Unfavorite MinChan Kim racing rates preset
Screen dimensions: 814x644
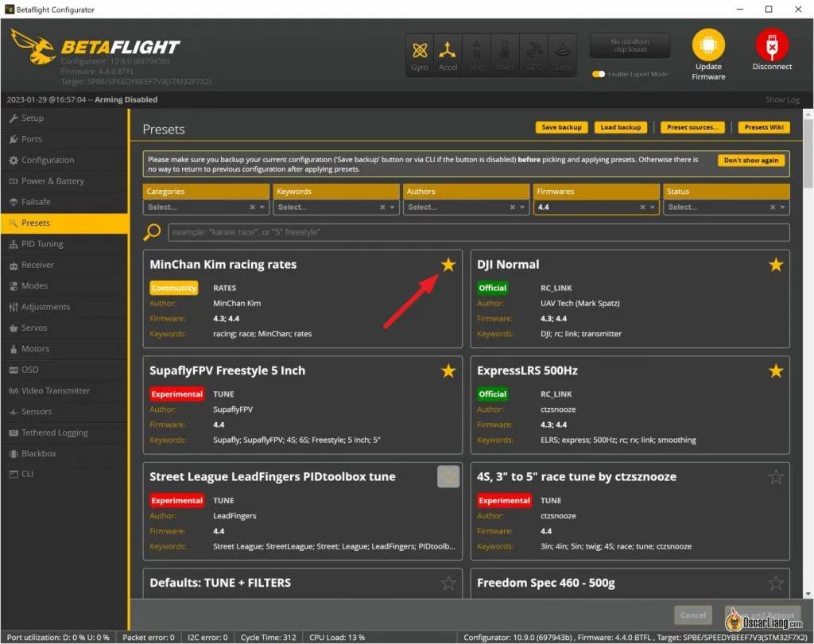(x=448, y=265)
